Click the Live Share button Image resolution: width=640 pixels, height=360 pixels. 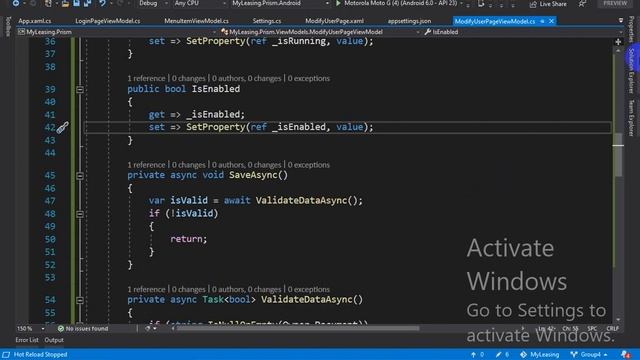548,4
